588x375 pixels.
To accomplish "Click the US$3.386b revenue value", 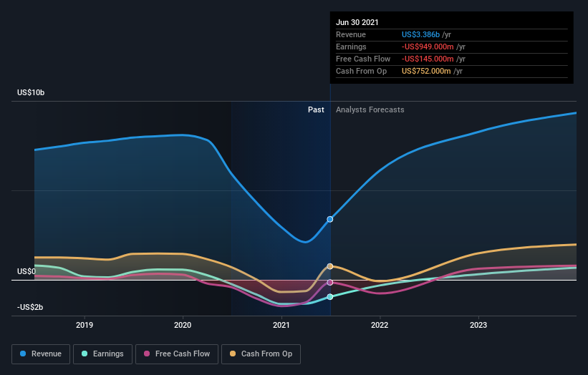I will [x=420, y=34].
